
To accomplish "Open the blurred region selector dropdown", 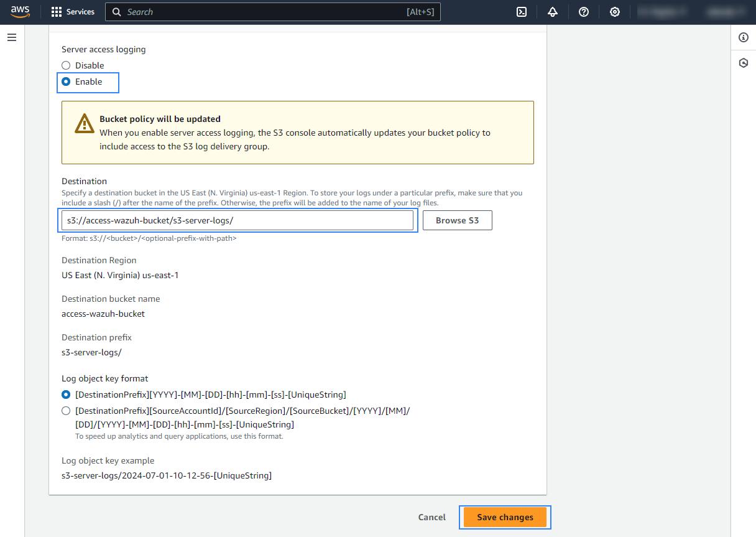I will (663, 12).
